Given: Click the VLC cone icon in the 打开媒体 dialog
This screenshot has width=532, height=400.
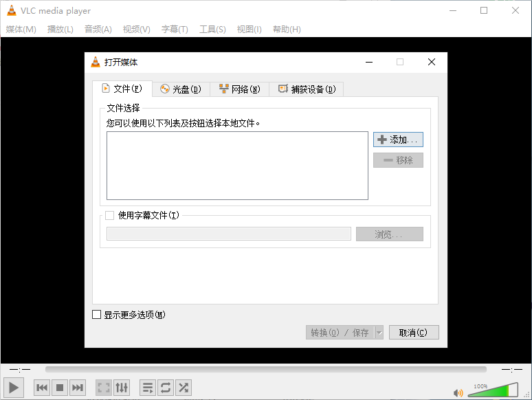Looking at the screenshot, I should 96,62.
